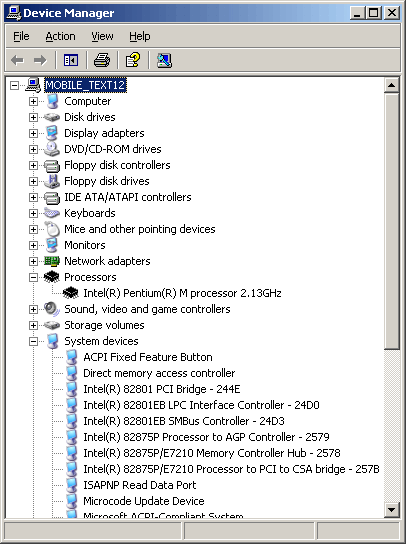Collapse the Processors category
Screen dimensions: 406x544
click(33, 277)
